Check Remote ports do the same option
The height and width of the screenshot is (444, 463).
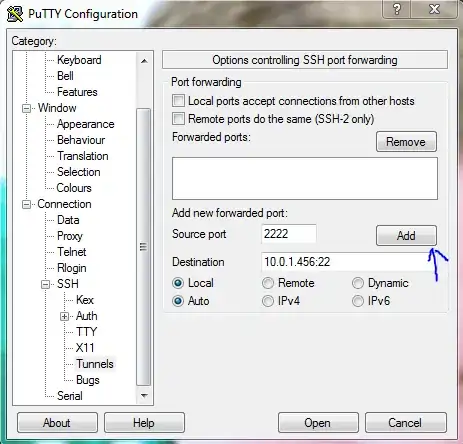click(178, 119)
